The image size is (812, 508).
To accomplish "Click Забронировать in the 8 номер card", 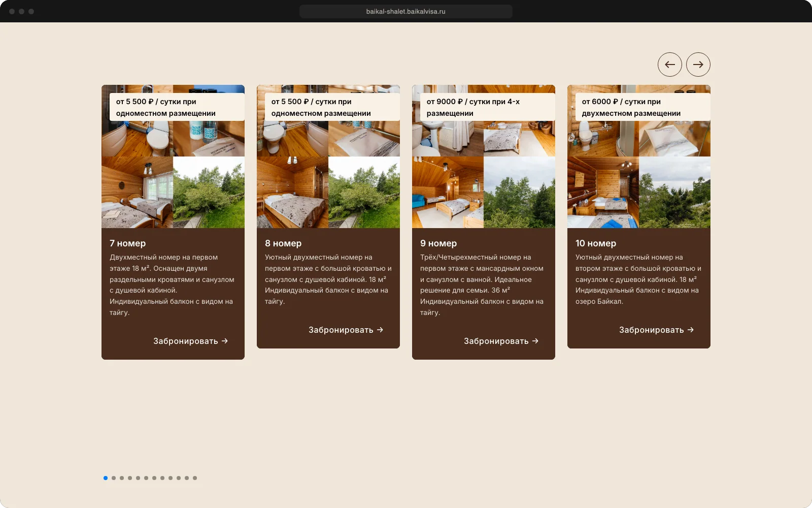I will (346, 330).
